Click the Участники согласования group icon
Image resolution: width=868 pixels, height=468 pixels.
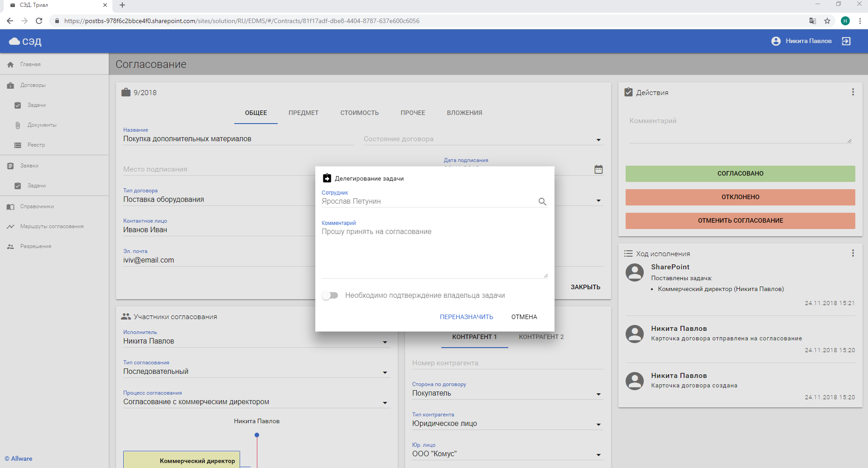[126, 317]
